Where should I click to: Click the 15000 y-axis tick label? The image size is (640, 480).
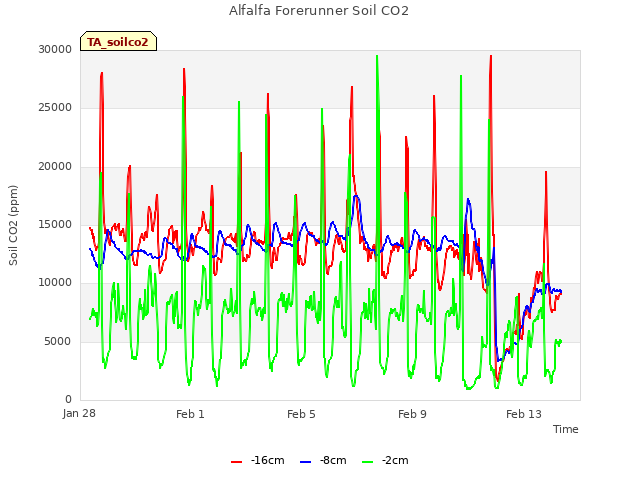55,224
